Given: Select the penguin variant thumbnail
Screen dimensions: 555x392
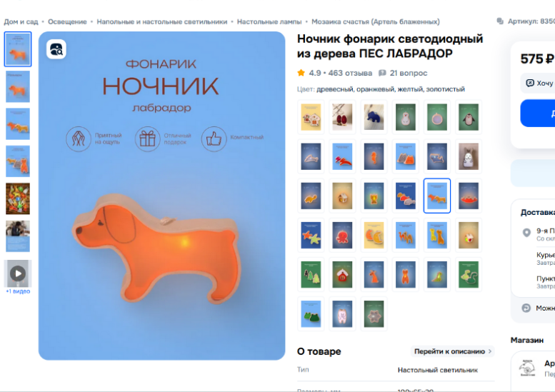Looking at the screenshot, I should pyautogui.click(x=469, y=117).
